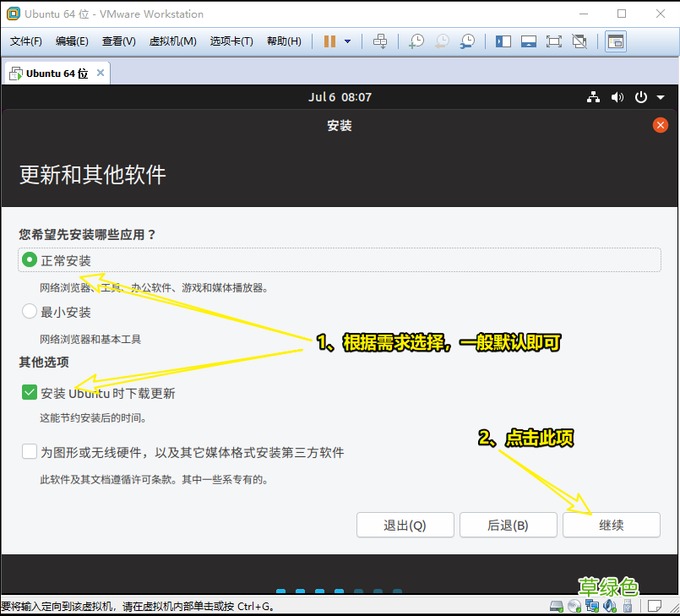Click the 后退(B) button
The height and width of the screenshot is (616, 680).
pyautogui.click(x=509, y=526)
